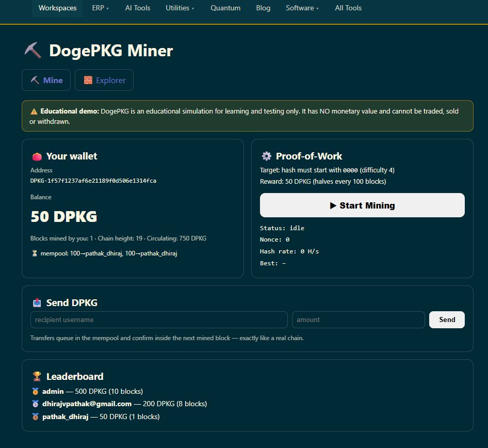This screenshot has width=488, height=448.
Task: Open the AI Tools nav item
Action: tap(138, 8)
